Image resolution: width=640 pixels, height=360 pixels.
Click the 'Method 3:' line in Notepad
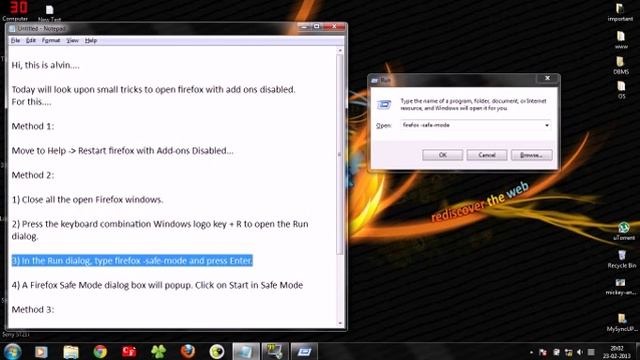tap(33, 309)
